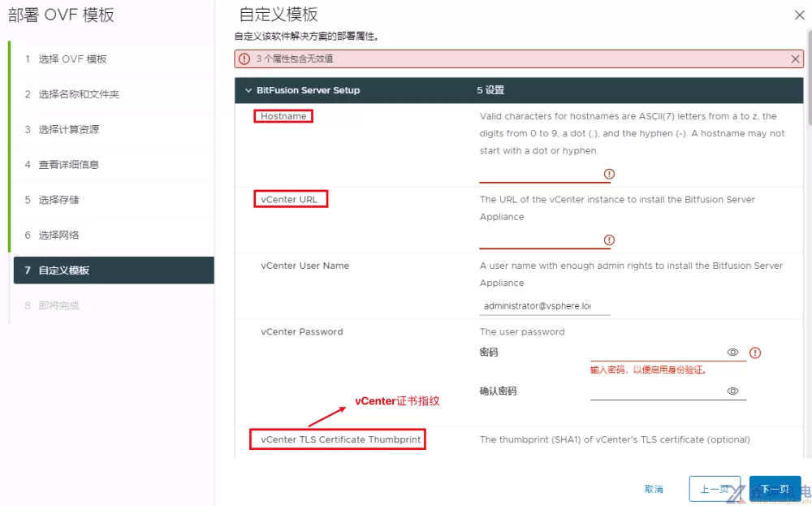812x506 pixels.
Task: Click the error icon beside password field
Action: pos(755,353)
